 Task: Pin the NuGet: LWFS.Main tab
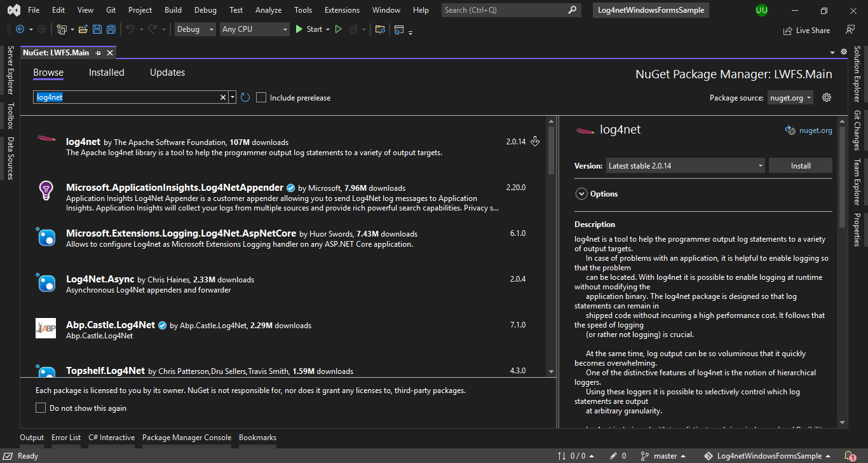[x=98, y=53]
